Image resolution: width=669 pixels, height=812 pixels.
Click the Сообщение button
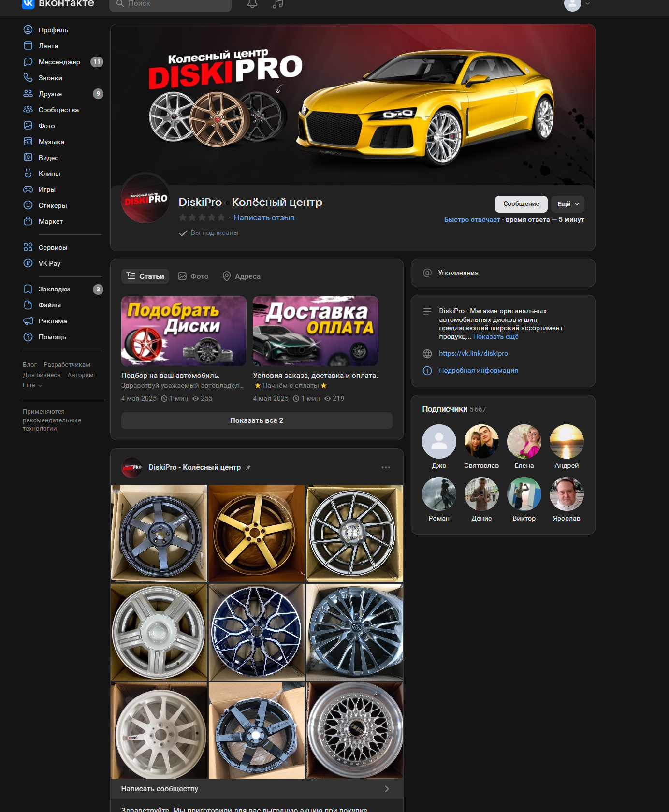click(x=521, y=204)
